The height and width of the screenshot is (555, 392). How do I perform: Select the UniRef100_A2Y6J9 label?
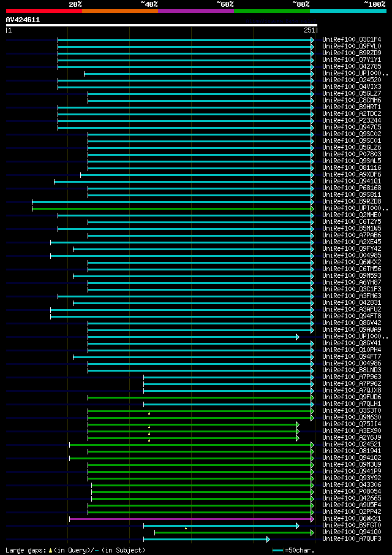352,437
